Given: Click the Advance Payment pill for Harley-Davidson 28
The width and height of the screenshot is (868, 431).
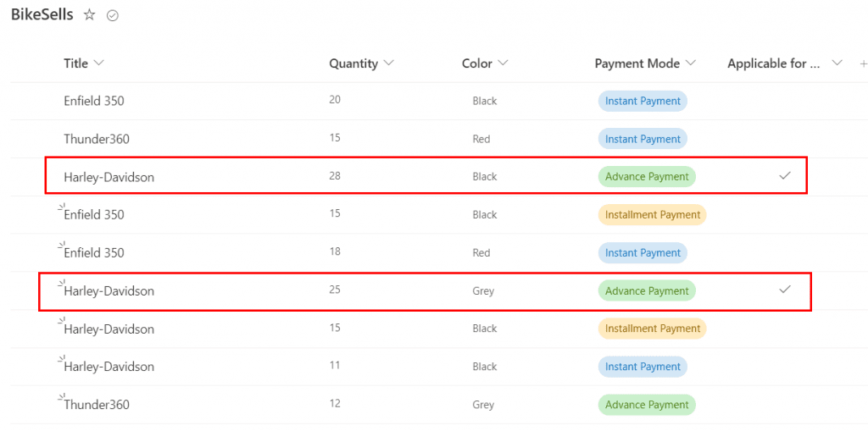Looking at the screenshot, I should [647, 177].
